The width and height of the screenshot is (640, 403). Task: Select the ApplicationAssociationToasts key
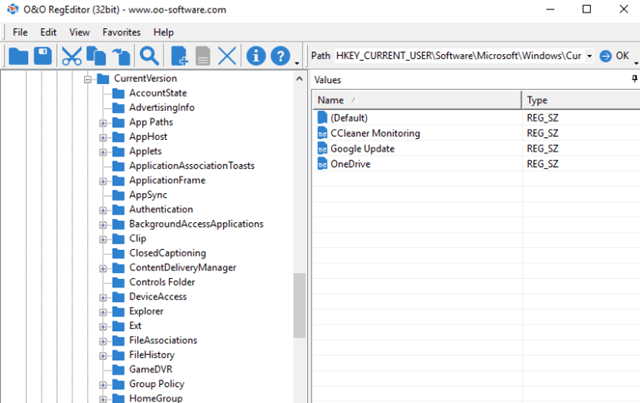coord(192,166)
